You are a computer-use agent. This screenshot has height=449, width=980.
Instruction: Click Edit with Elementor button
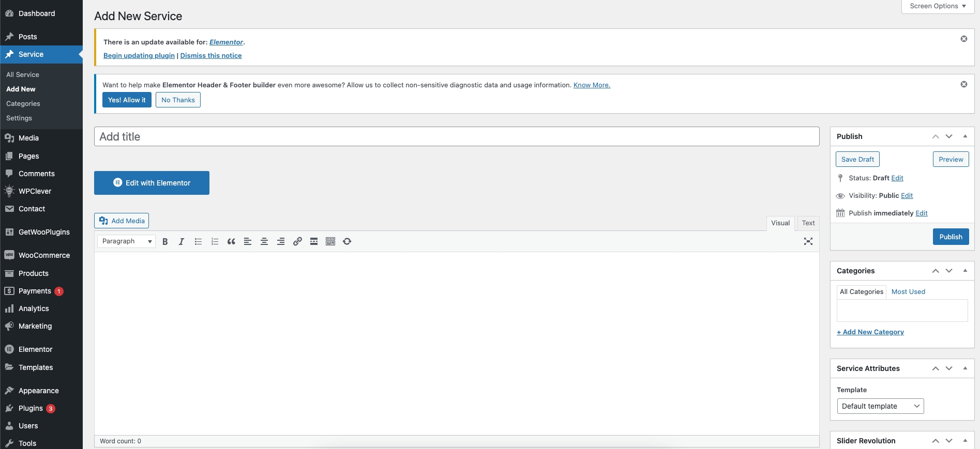tap(152, 183)
